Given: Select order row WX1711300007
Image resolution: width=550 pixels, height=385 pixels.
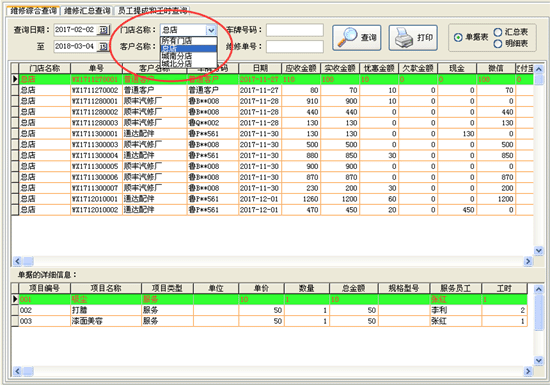Looking at the screenshot, I should [x=272, y=188].
